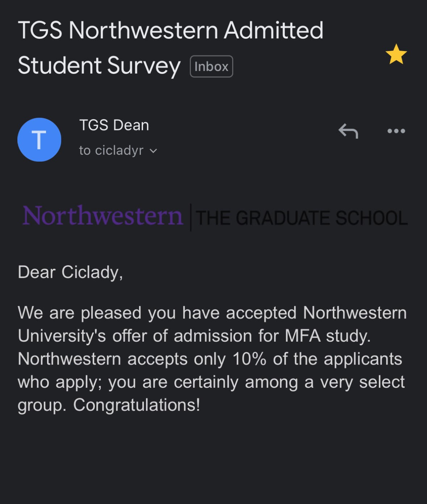427x504 pixels.
Task: Click "MFA study" in the email body
Action: pyautogui.click(x=327, y=336)
